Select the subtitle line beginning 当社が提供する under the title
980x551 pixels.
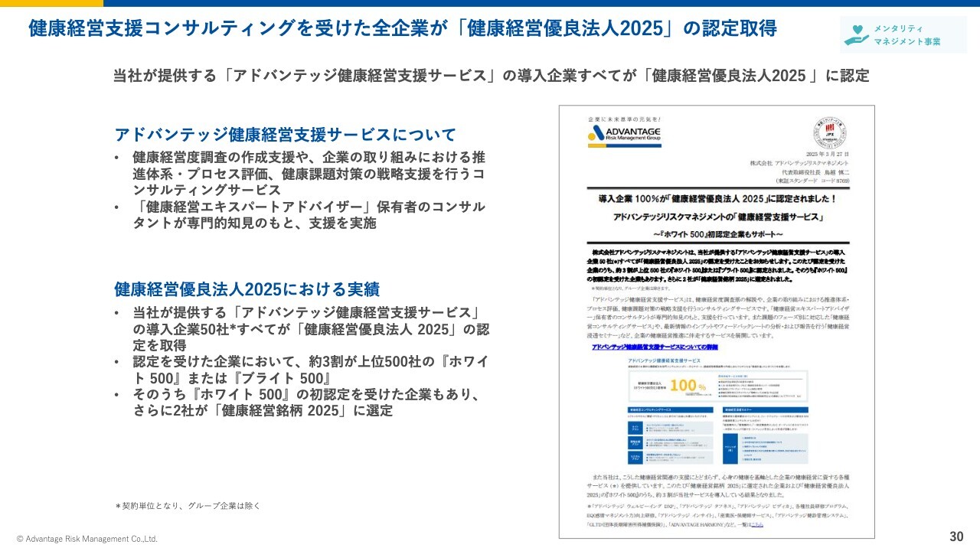pos(491,76)
